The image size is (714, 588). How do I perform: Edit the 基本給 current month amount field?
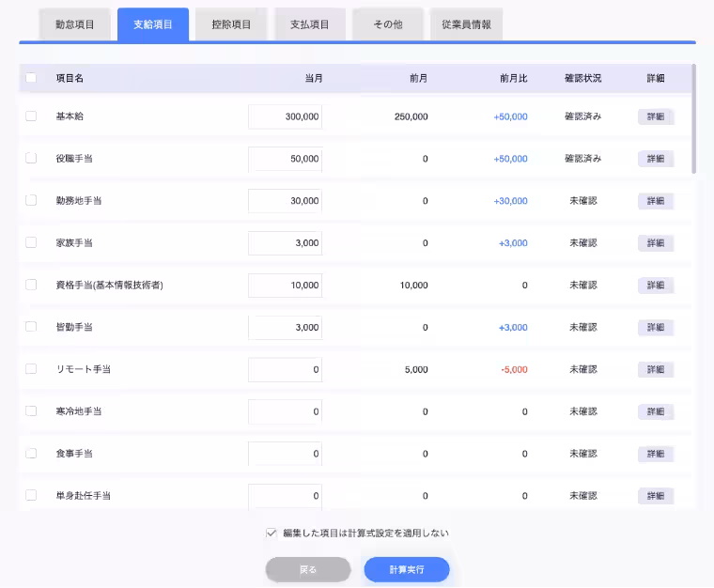[286, 116]
